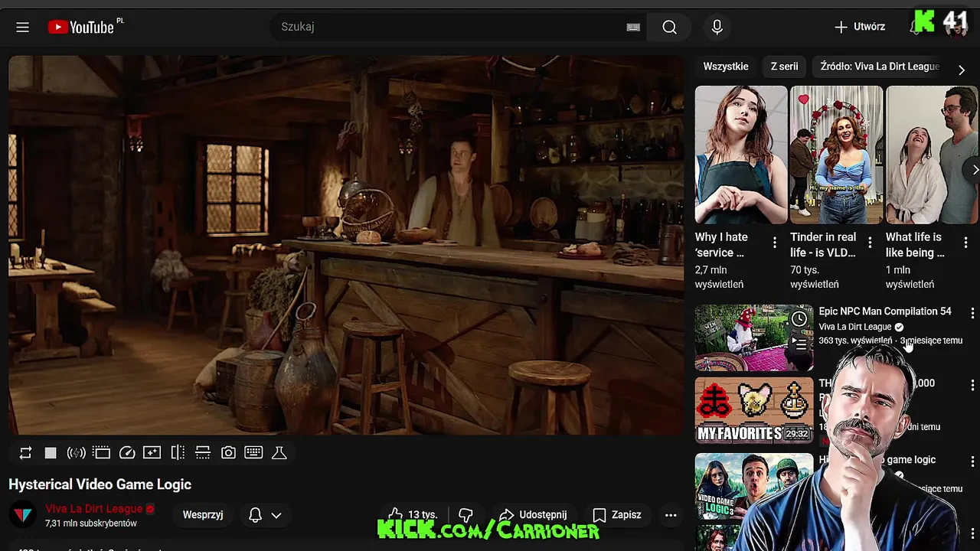Open the hamburger guide menu

pyautogui.click(x=22, y=27)
